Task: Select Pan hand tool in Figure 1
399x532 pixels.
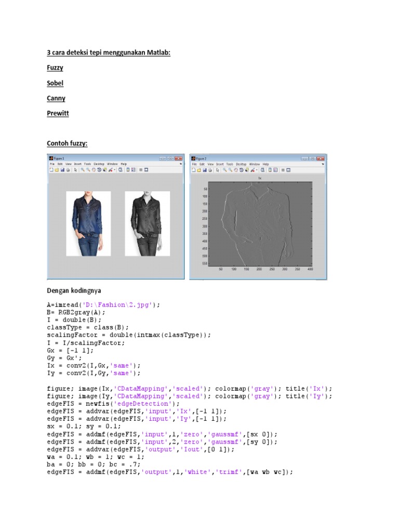Action: (94, 170)
